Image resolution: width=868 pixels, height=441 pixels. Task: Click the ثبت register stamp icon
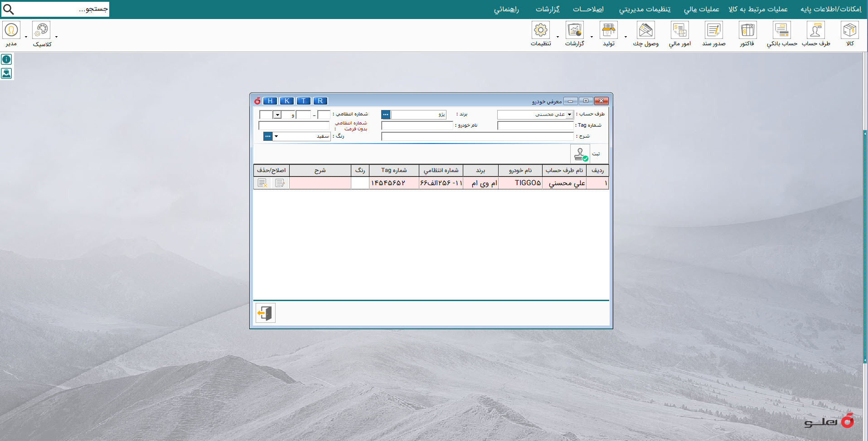pos(580,154)
